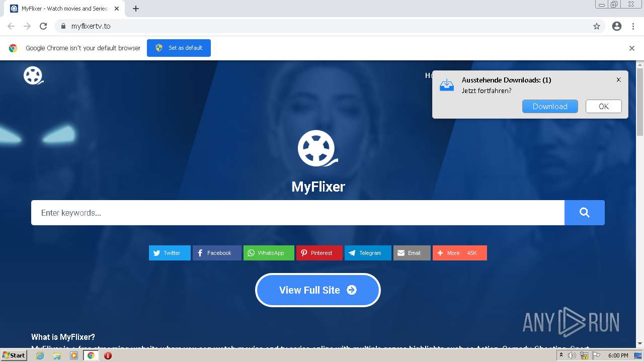Click red Opera-style taskbar icon
Viewport: 644px width, 362px height.
point(108,355)
